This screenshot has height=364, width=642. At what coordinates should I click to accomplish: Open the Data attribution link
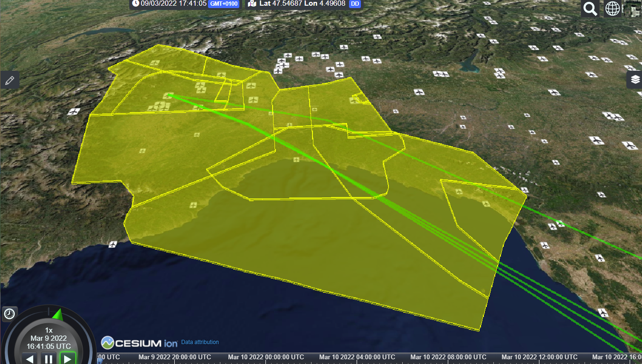(x=199, y=342)
